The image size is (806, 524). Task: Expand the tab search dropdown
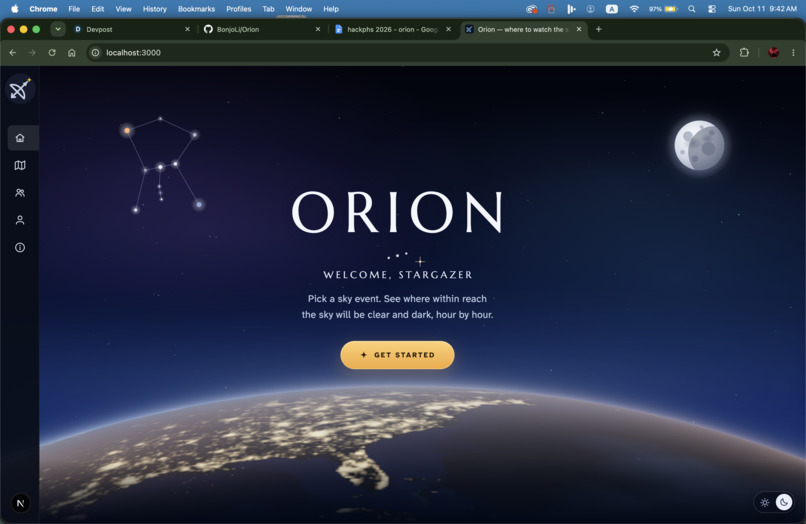[x=58, y=29]
